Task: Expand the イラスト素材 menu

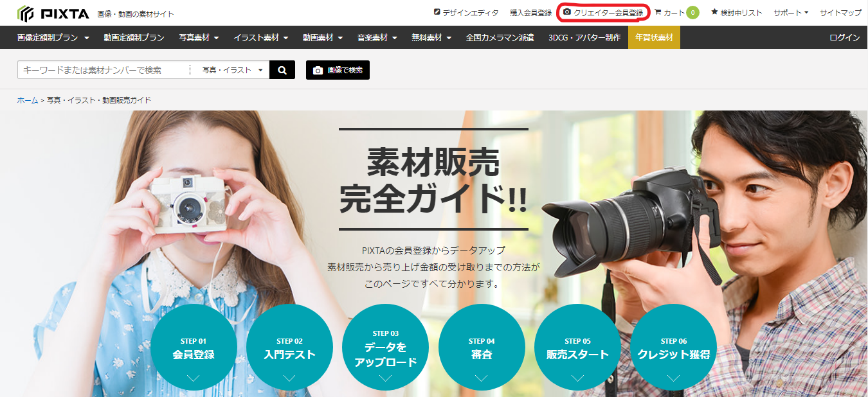Action: coord(260,37)
